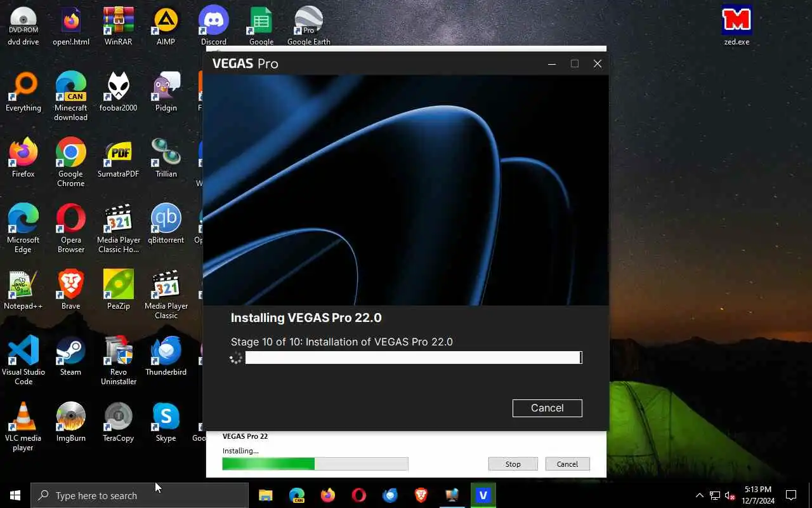Click the VEGAS Pro title bar logo

point(245,63)
